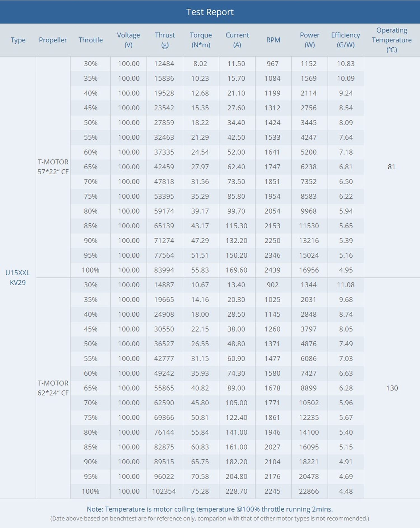Click the RPM column header
420x528 pixels.
click(x=273, y=40)
